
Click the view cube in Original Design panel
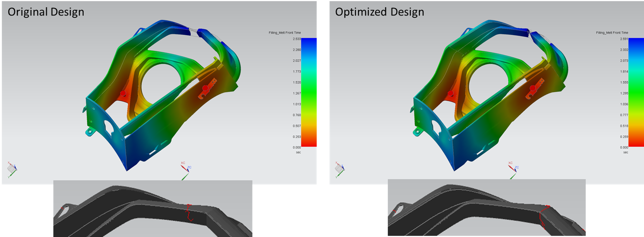click(12, 169)
